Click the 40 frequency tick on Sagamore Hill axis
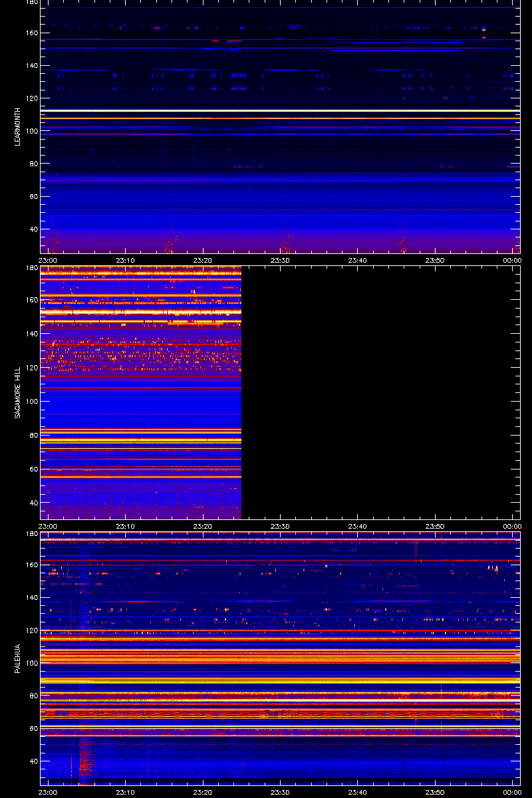This screenshot has width=532, height=798. pos(34,503)
